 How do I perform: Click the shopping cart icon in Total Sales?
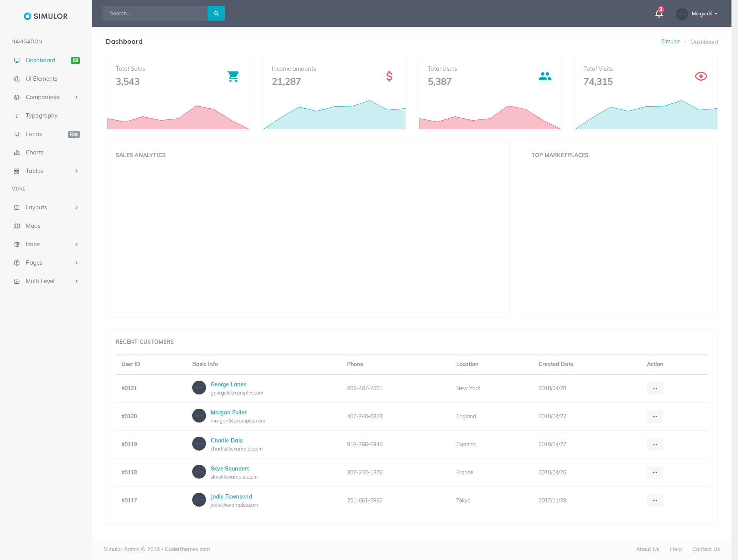coord(233,76)
